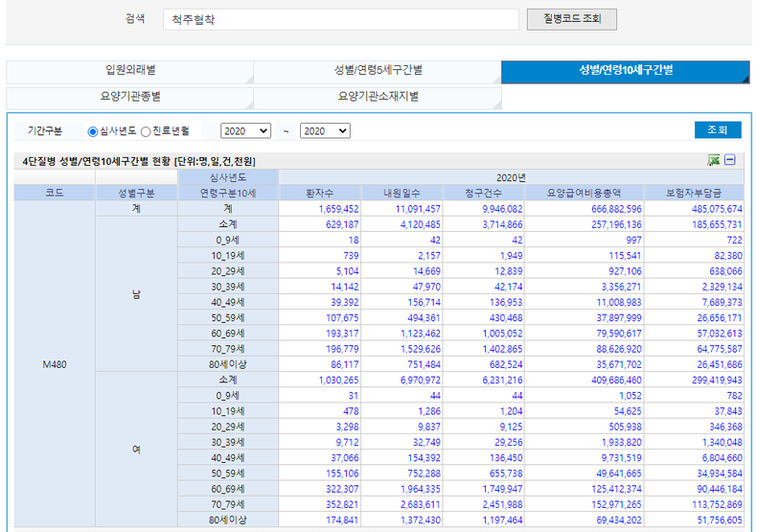Switch to the 입원외래별 tab
This screenshot has width=757, height=532.
tap(130, 71)
